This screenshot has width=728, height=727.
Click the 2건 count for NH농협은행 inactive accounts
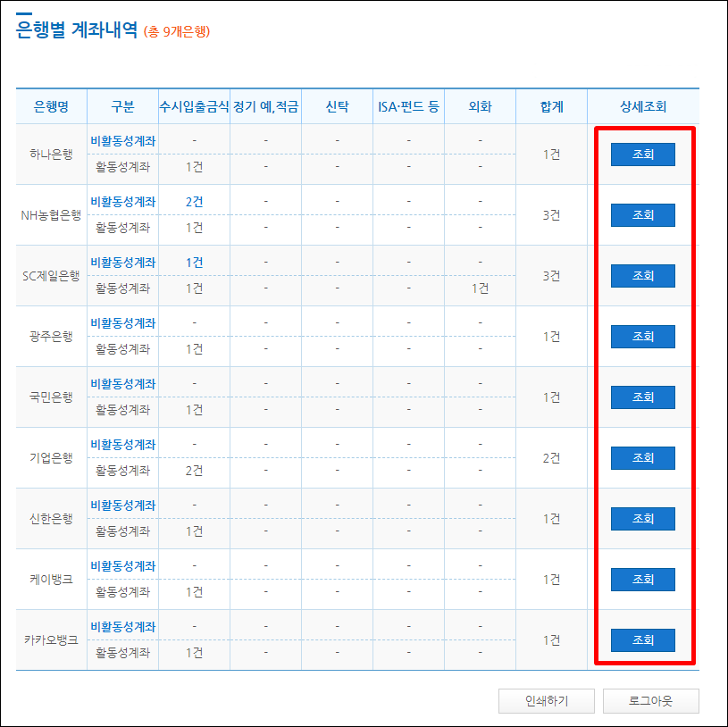tap(196, 199)
